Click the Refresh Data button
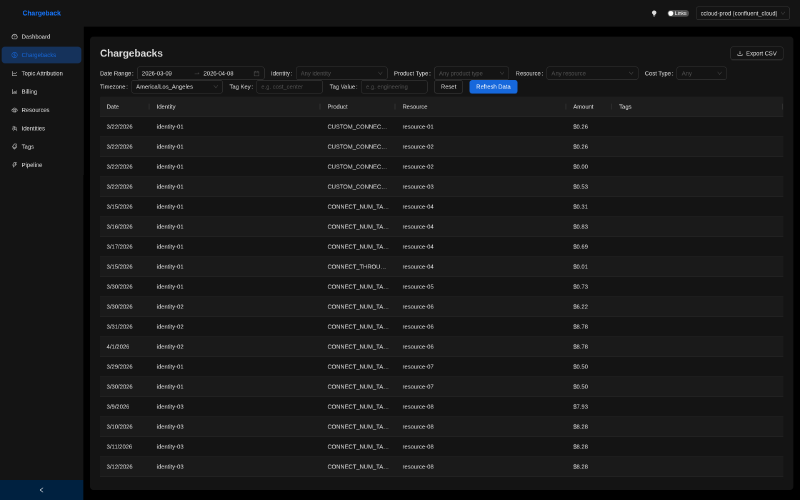The image size is (800, 500). (x=493, y=87)
